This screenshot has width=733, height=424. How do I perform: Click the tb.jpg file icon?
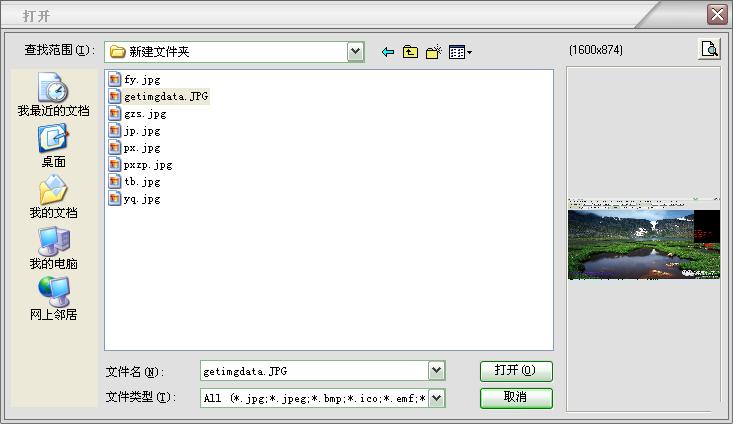[x=115, y=181]
